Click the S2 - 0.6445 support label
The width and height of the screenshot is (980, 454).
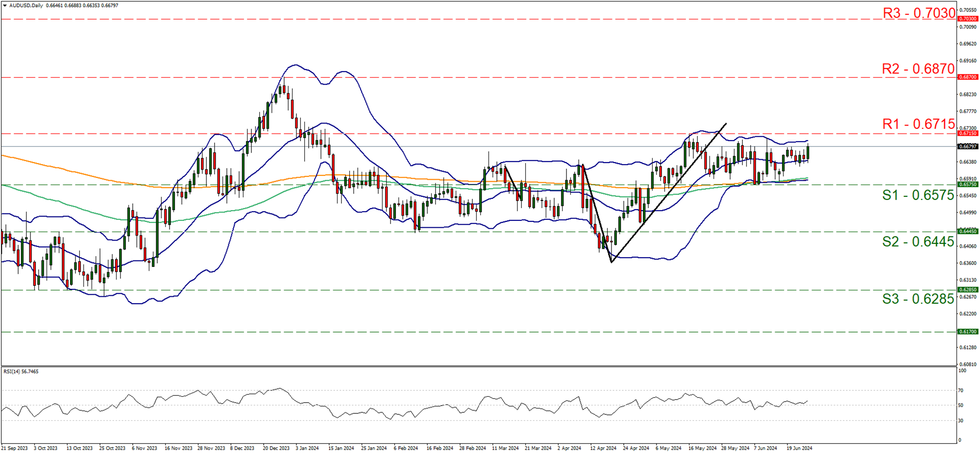pyautogui.click(x=918, y=241)
